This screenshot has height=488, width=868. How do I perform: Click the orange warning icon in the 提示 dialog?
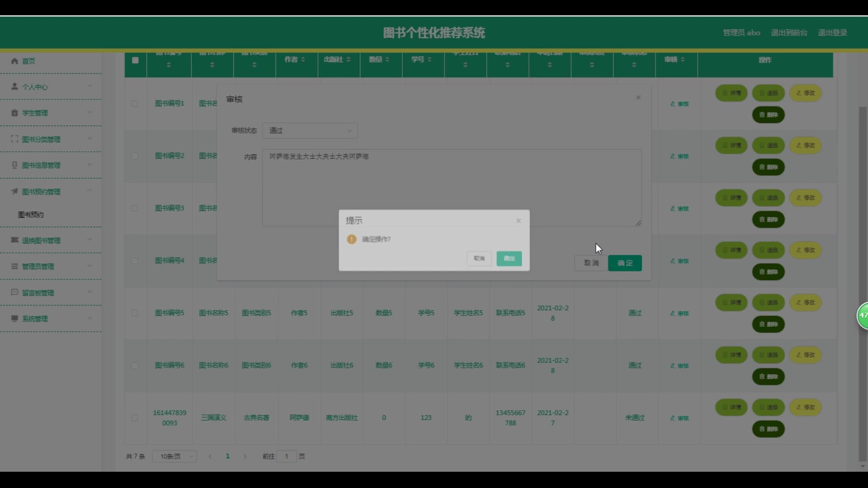point(351,239)
